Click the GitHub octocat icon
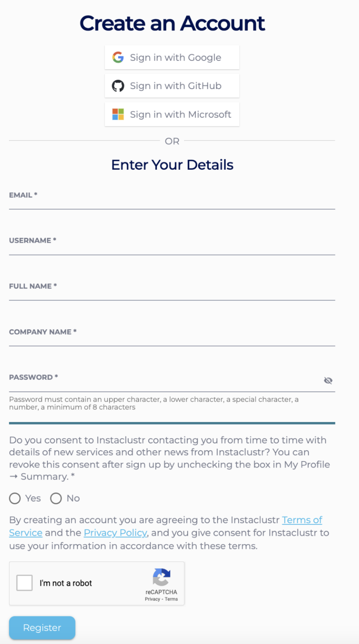 [118, 86]
